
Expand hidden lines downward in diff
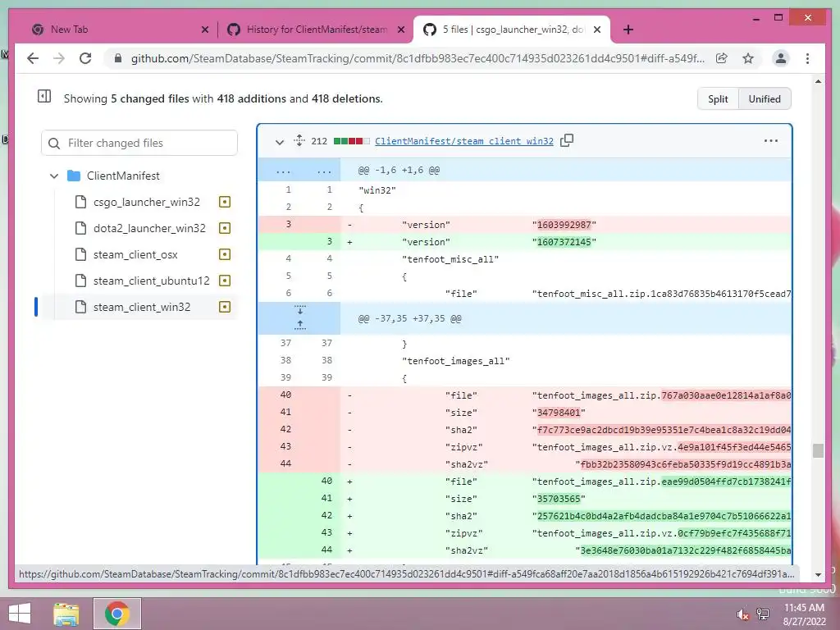(x=300, y=311)
